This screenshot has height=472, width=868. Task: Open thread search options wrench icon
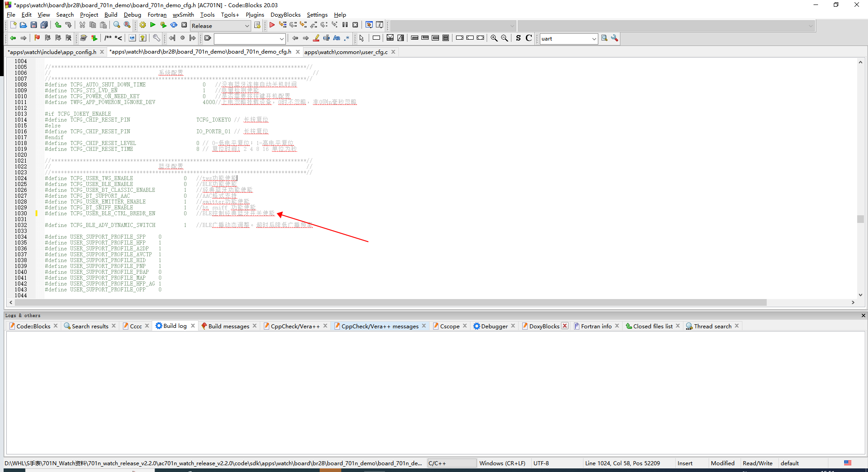pyautogui.click(x=615, y=38)
